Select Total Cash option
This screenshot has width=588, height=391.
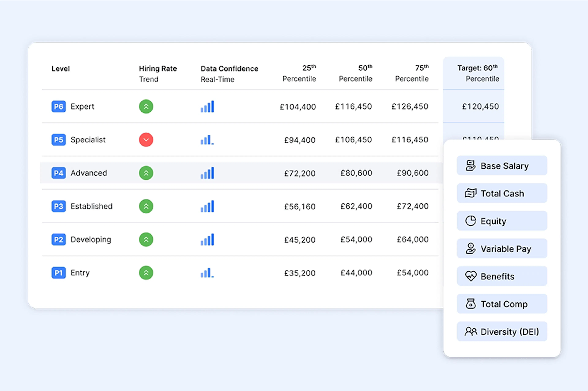(x=502, y=193)
